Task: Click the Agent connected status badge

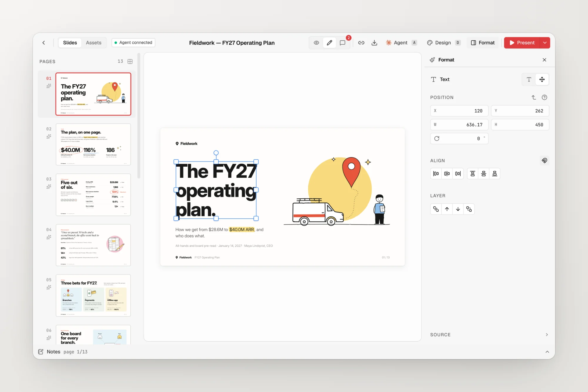Action: [x=133, y=43]
